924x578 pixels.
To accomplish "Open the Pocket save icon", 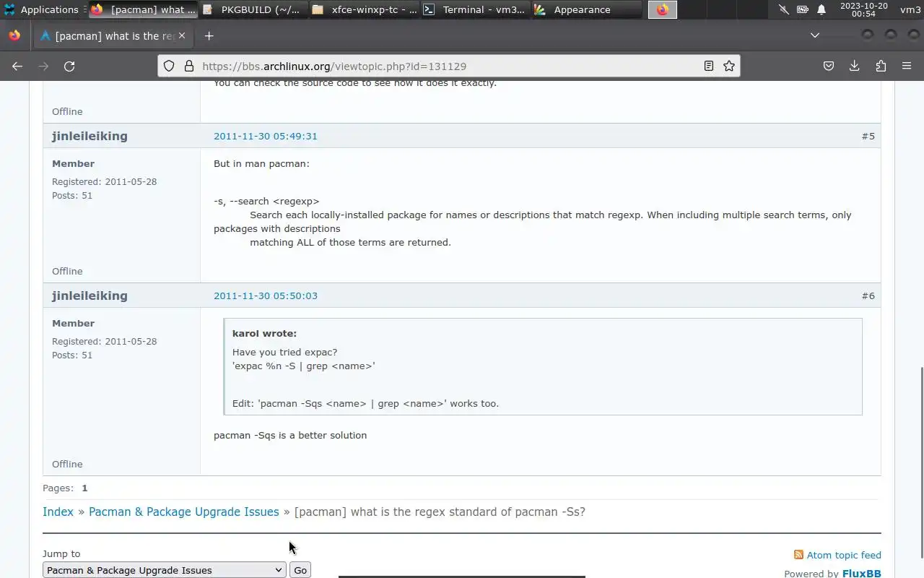I will pyautogui.click(x=829, y=66).
